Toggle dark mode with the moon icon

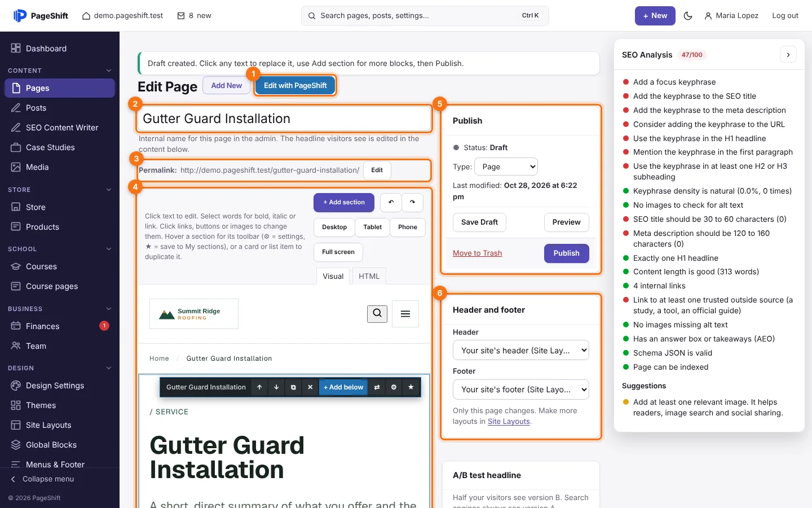688,16
